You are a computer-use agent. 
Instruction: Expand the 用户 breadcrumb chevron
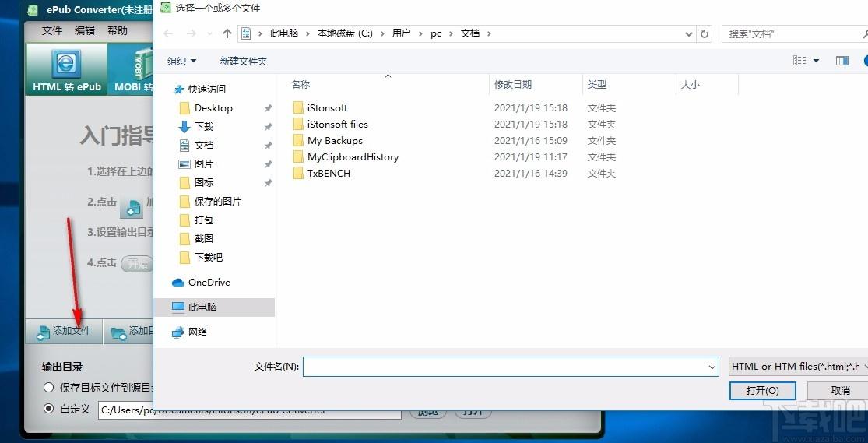click(x=420, y=33)
